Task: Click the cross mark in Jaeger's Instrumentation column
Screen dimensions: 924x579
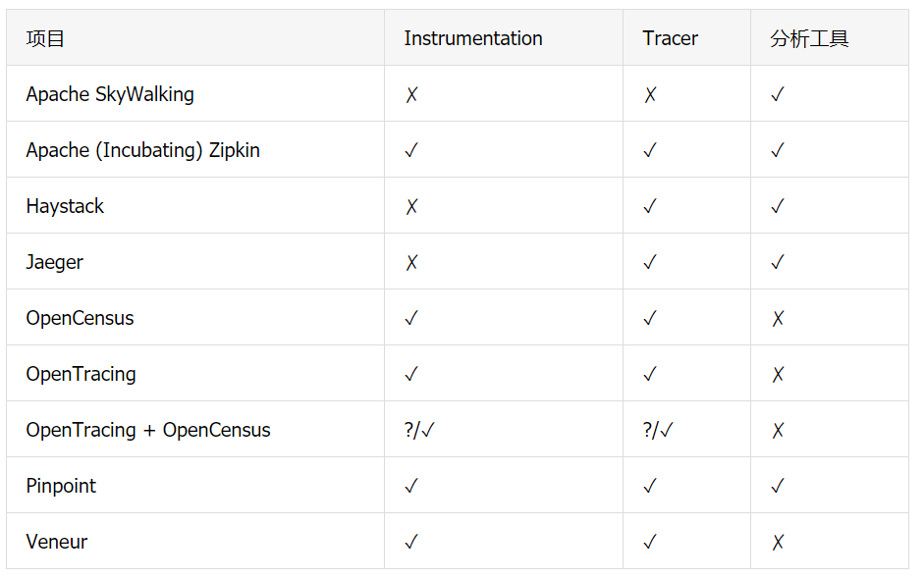Action: [411, 263]
